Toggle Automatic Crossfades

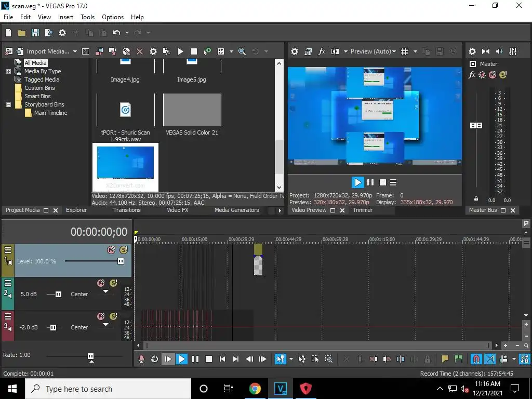[489, 359]
